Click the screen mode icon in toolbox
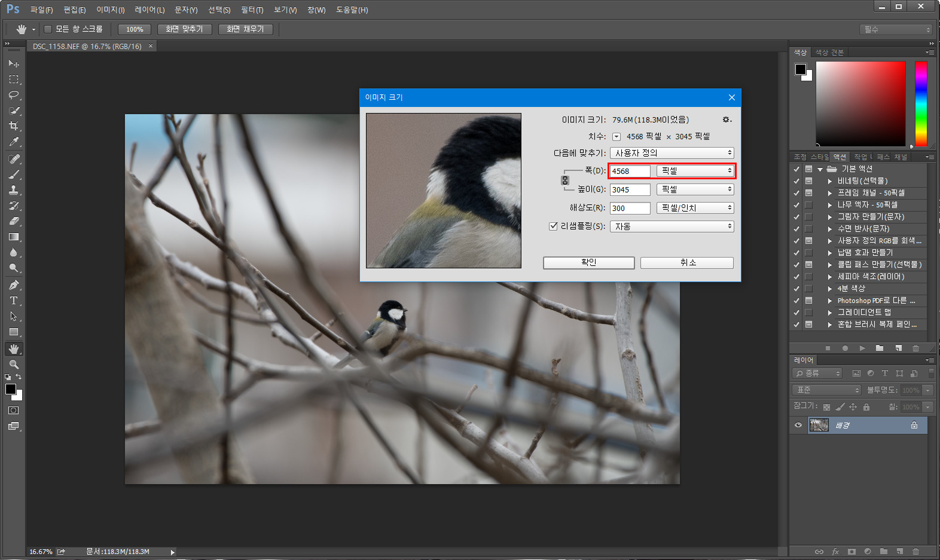 14,426
